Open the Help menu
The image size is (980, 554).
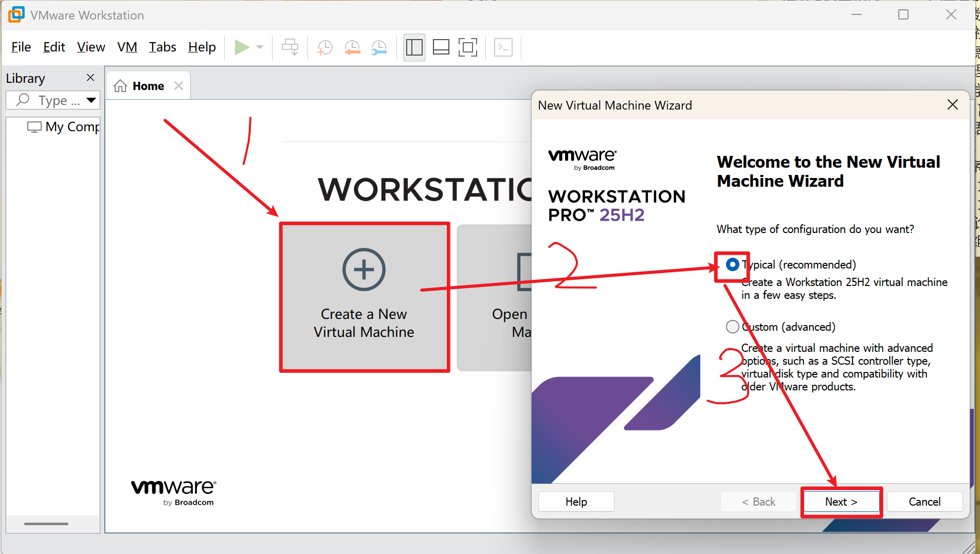pos(202,47)
